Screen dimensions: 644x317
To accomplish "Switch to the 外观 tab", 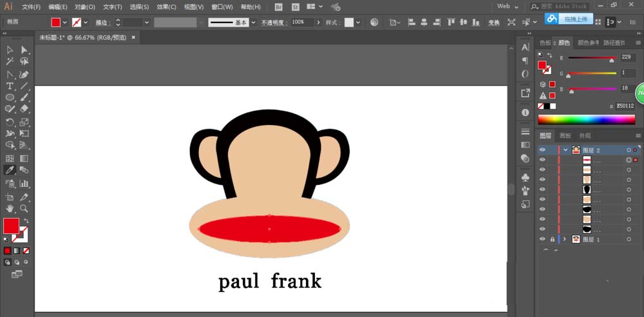I will [585, 136].
